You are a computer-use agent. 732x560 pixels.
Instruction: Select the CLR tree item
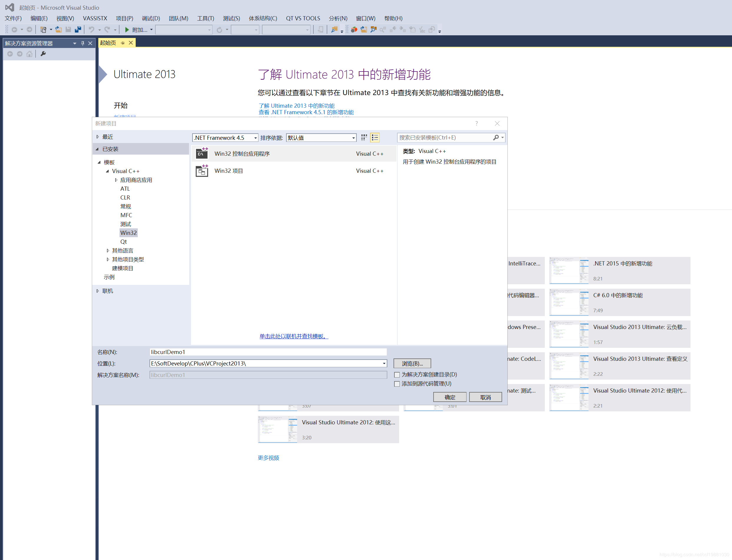[x=125, y=197]
